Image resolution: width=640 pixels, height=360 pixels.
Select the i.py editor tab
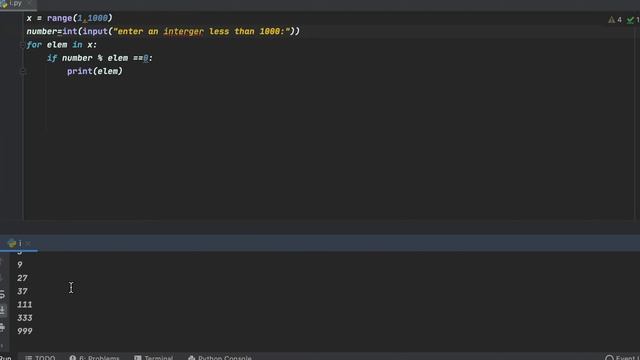pyautogui.click(x=15, y=4)
